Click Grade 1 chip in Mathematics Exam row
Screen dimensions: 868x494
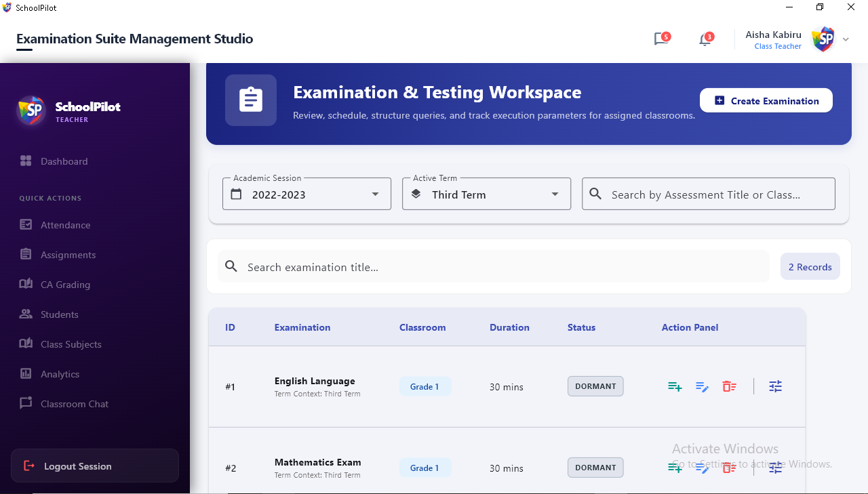click(425, 468)
